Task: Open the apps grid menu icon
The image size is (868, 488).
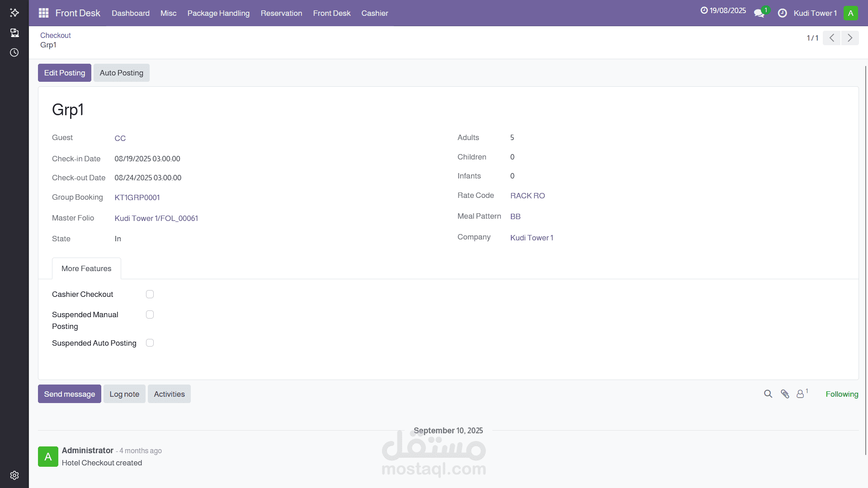Action: (x=43, y=13)
